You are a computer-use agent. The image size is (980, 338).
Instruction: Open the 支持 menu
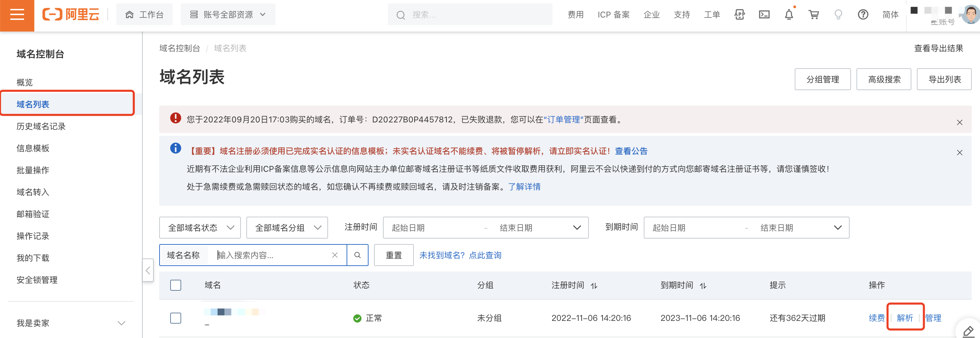682,15
